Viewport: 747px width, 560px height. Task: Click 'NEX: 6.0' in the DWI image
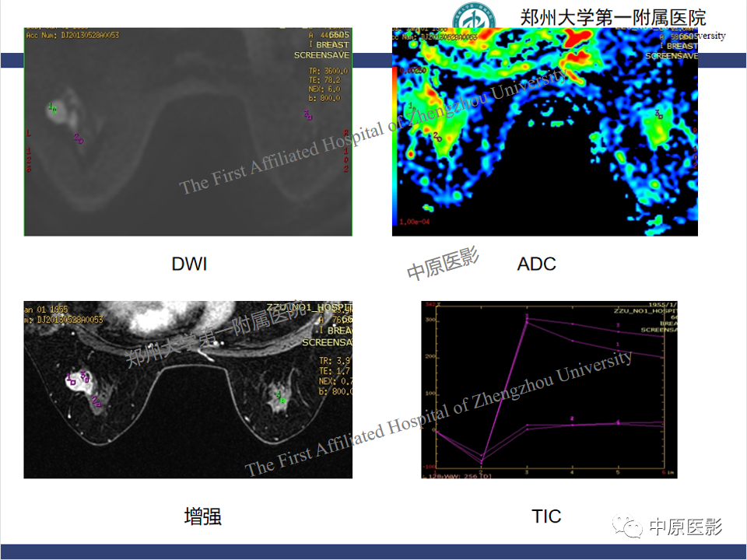(x=325, y=89)
